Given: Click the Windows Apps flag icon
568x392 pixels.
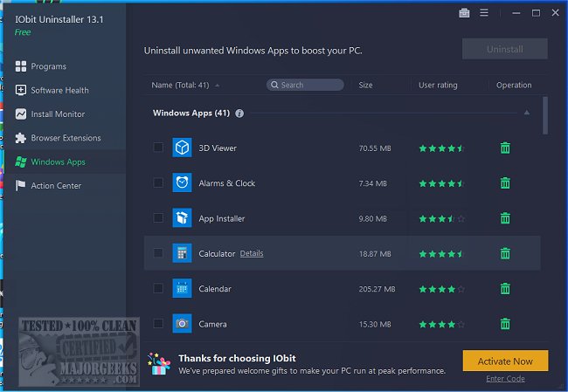Looking at the screenshot, I should tap(21, 162).
